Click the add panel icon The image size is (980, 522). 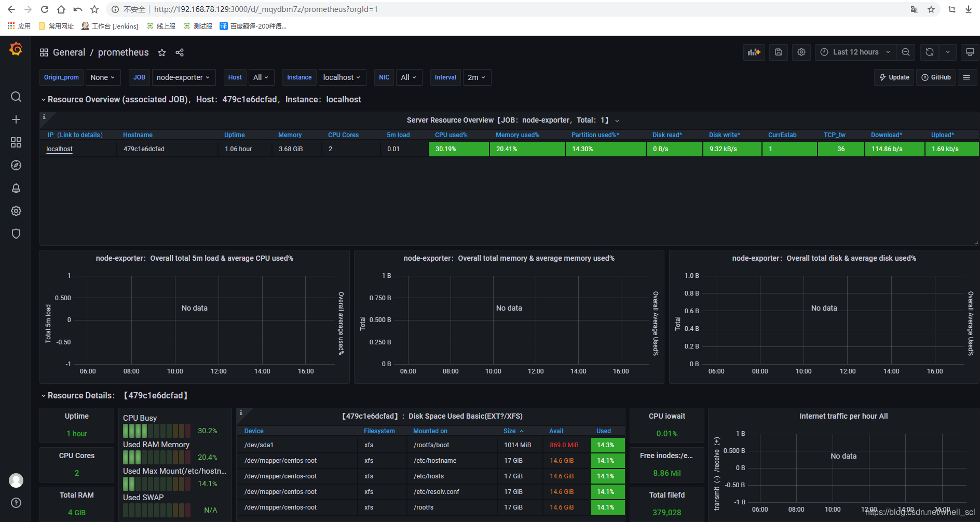pyautogui.click(x=754, y=52)
